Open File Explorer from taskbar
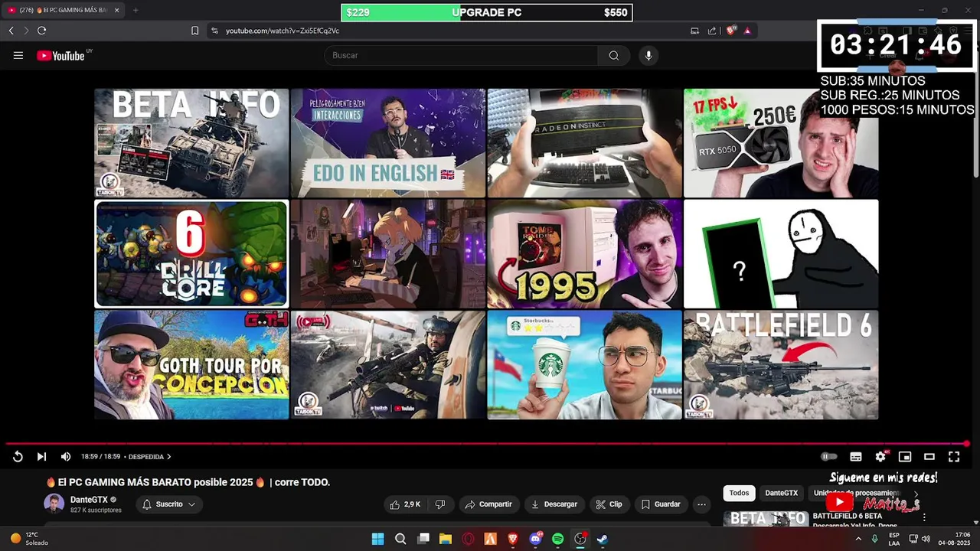This screenshot has height=551, width=980. pos(445,539)
